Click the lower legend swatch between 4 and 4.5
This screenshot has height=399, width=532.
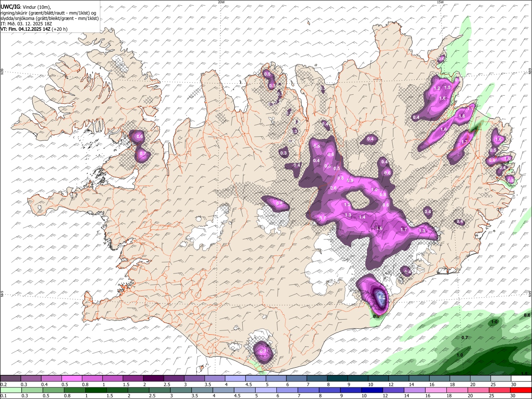click(x=223, y=390)
